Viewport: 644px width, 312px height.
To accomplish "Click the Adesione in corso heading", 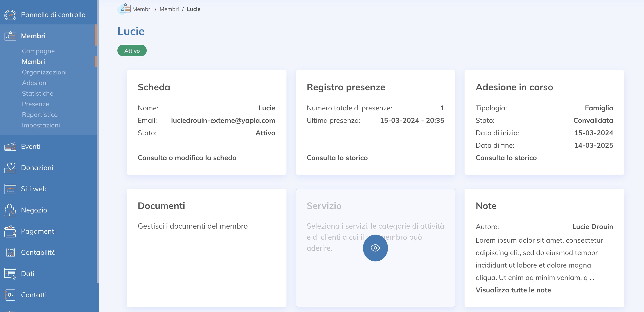I will pyautogui.click(x=514, y=87).
